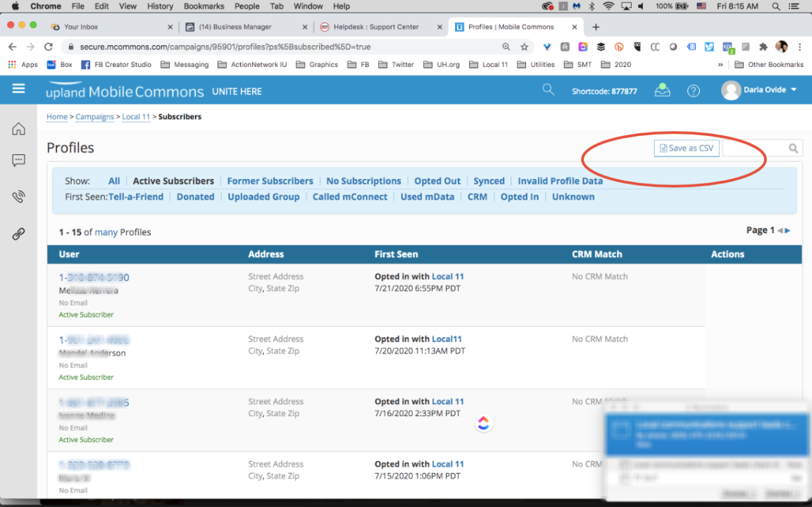Show All profiles filter
The height and width of the screenshot is (507, 812).
[114, 181]
